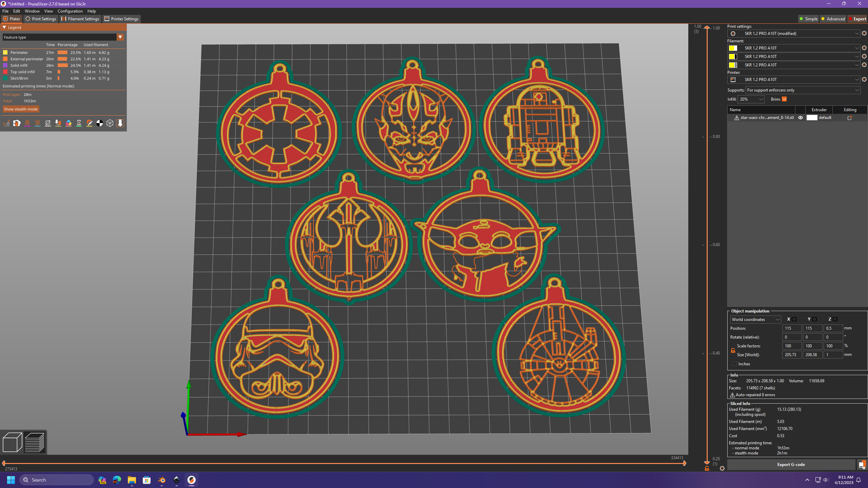The width and height of the screenshot is (868, 488).
Task: Open vertical layer slider settings gear
Action: (x=722, y=468)
